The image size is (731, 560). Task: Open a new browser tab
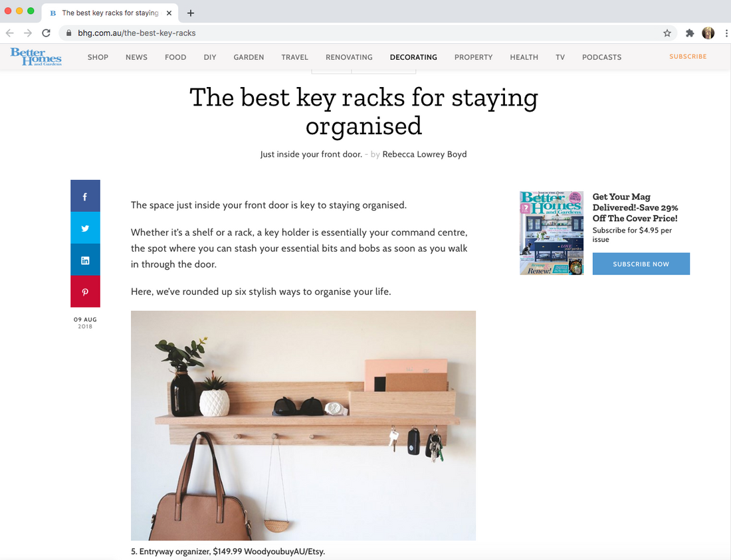tap(191, 13)
